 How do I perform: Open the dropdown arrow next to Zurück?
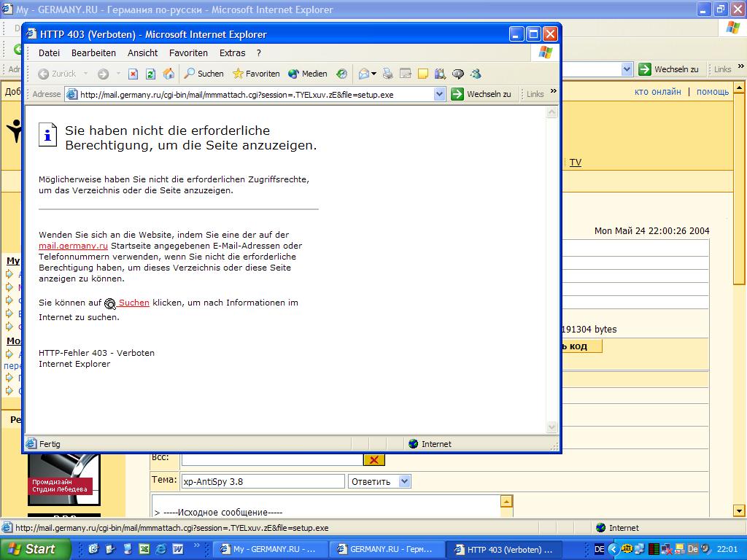point(86,74)
